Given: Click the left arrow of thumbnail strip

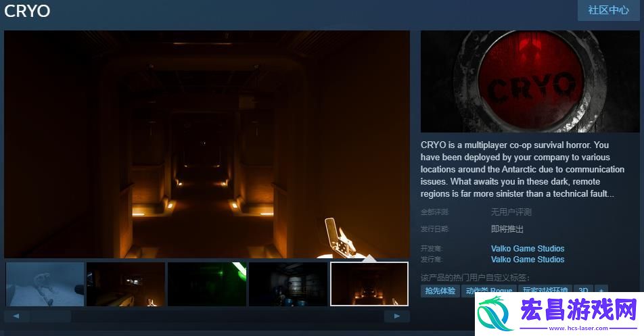Looking at the screenshot, I should pos(16,316).
